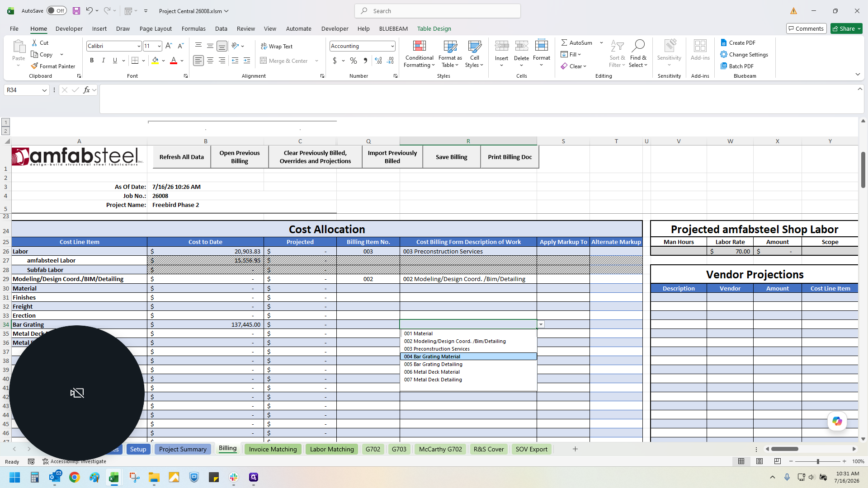Screen dimensions: 868x488
Task: Click the Percent Style icon
Action: (353, 61)
